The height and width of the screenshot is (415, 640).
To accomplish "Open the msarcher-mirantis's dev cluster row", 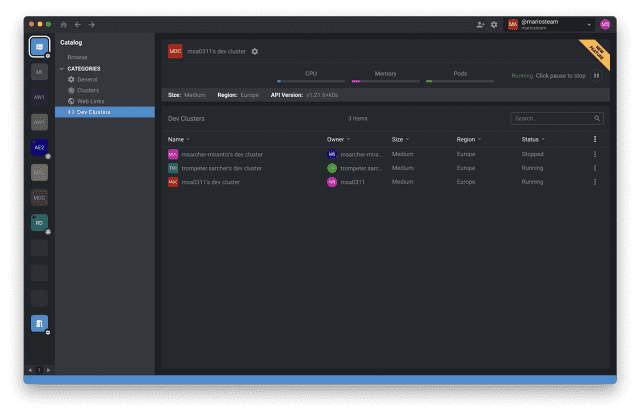I will point(222,154).
